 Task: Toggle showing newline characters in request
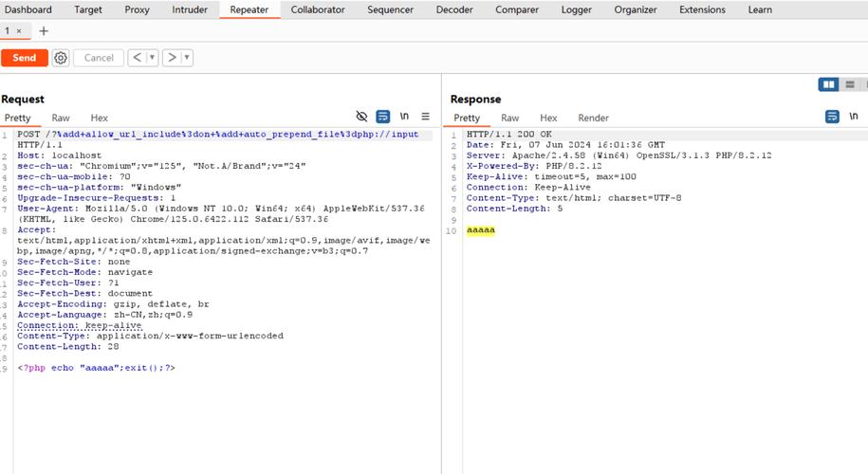tap(405, 117)
